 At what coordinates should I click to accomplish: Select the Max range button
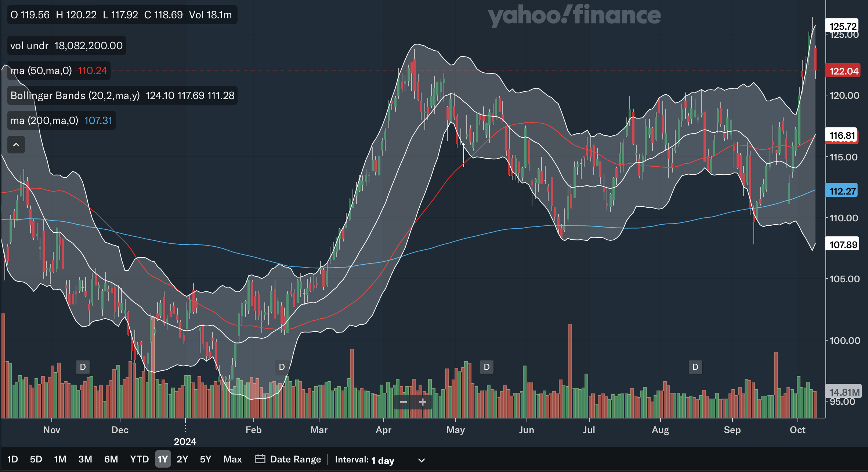point(232,459)
